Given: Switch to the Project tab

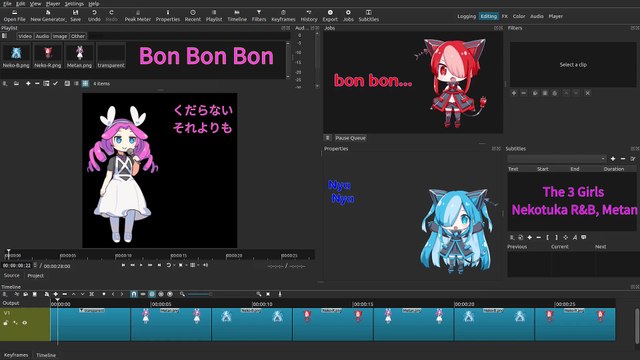Looking at the screenshot, I should (x=36, y=276).
